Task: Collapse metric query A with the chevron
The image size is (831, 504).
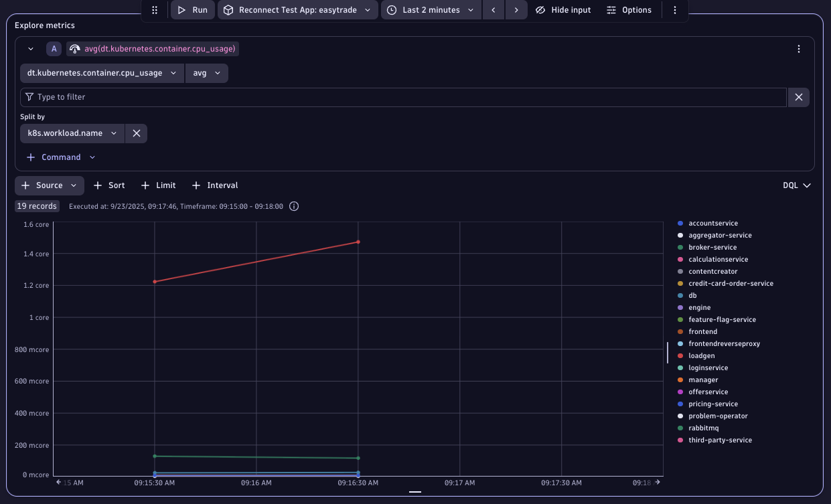Action: pyautogui.click(x=31, y=49)
